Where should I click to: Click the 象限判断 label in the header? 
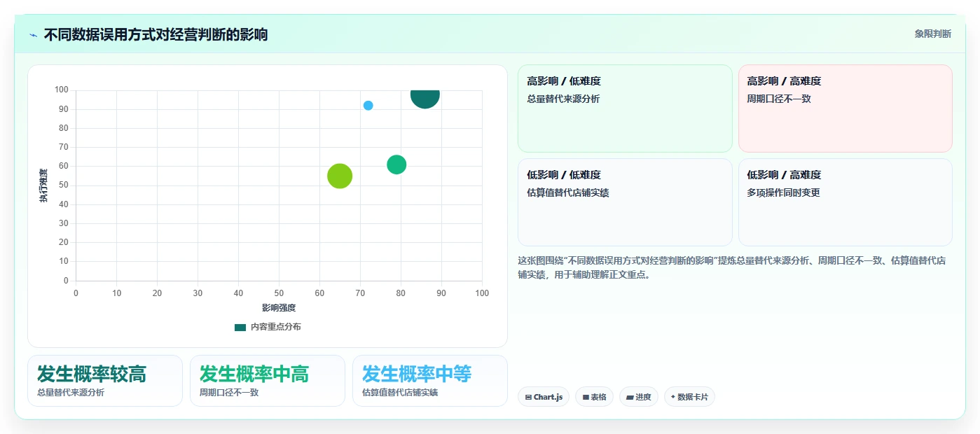click(x=932, y=34)
